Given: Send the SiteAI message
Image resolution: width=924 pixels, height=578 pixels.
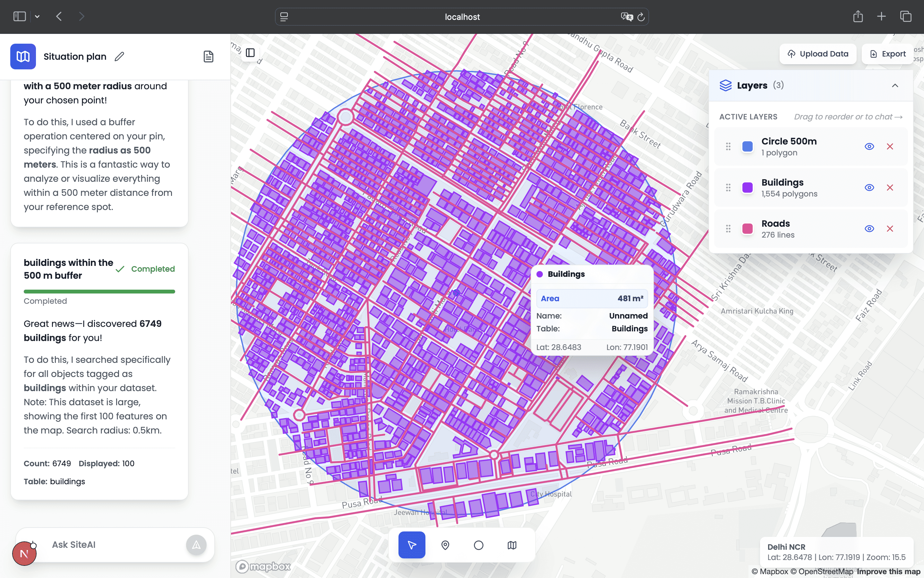Looking at the screenshot, I should tap(196, 545).
